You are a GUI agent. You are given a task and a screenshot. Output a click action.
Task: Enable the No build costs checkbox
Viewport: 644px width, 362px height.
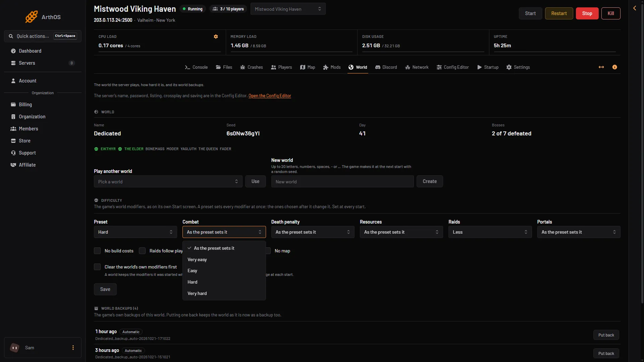point(97,251)
